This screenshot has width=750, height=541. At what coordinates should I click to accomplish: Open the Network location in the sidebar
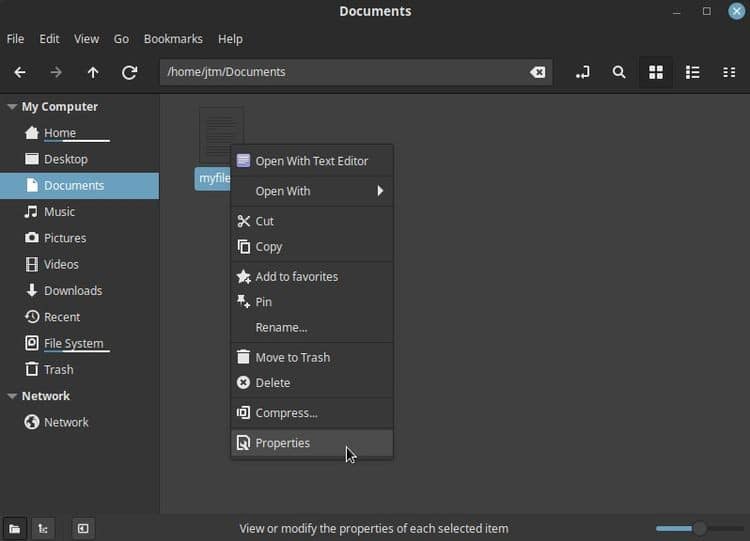[x=79, y=422]
